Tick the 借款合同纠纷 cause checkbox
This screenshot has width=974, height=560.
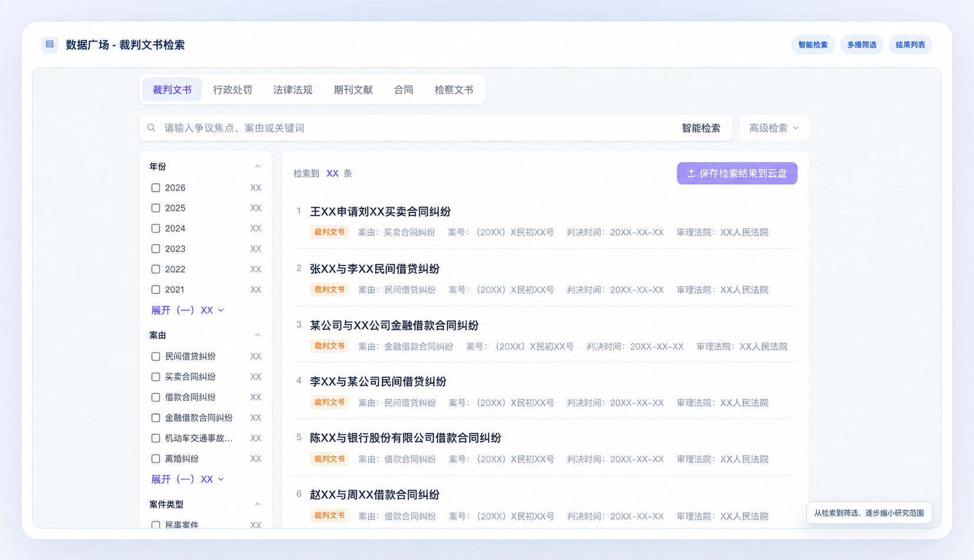(155, 397)
